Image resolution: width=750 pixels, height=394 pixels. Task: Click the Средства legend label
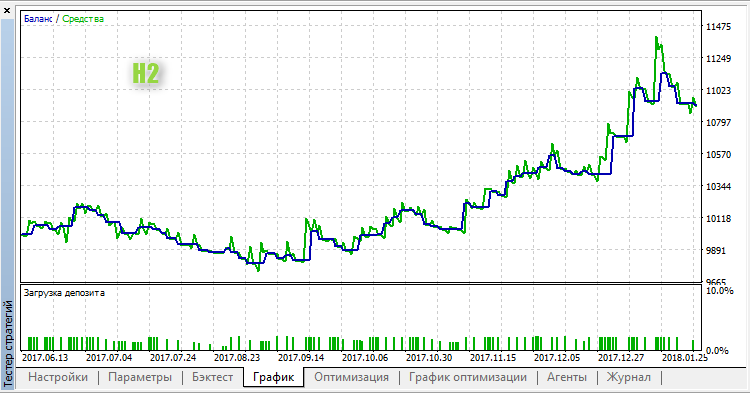(x=83, y=19)
